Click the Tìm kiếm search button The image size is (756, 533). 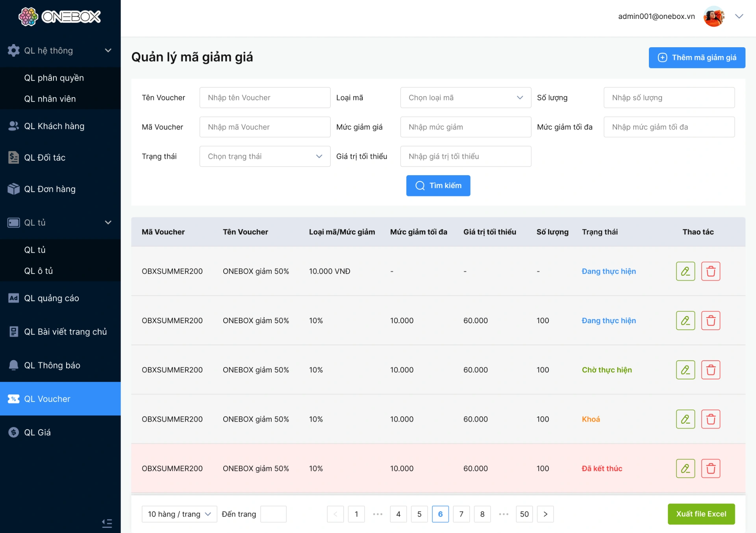[438, 185]
